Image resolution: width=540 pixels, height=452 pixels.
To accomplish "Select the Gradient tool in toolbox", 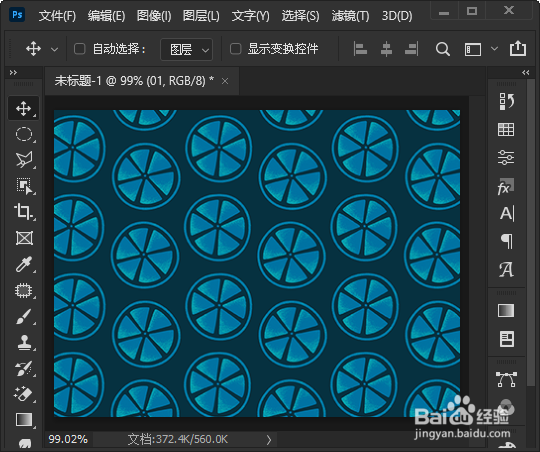I will click(24, 420).
